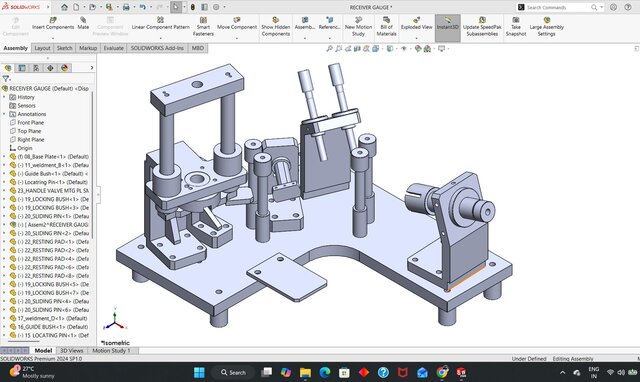Viewport: 640px width, 382px height.
Task: Click Insert Components tool
Action: coord(53,23)
